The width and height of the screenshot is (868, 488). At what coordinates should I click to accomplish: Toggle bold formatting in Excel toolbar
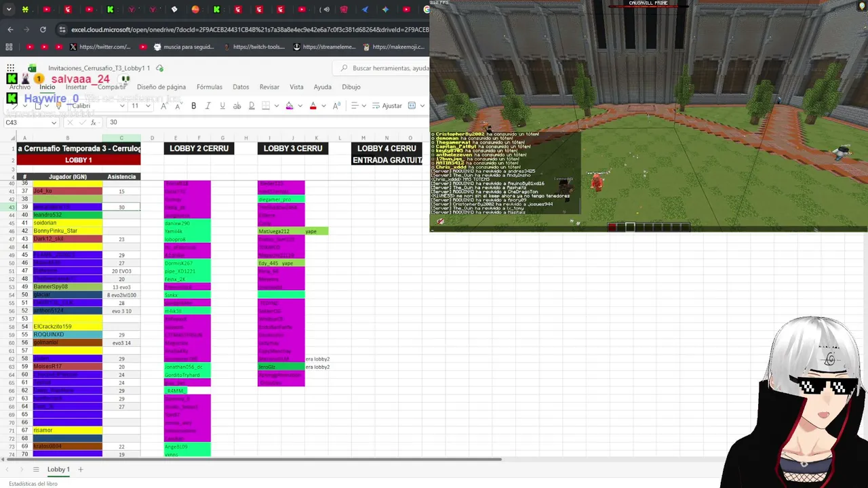pos(193,106)
